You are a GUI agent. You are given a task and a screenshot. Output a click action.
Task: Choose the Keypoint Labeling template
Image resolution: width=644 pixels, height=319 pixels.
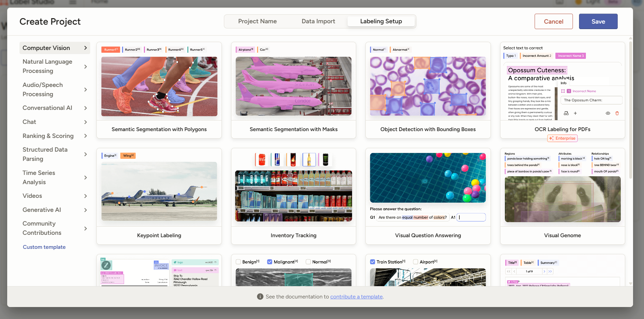point(159,196)
